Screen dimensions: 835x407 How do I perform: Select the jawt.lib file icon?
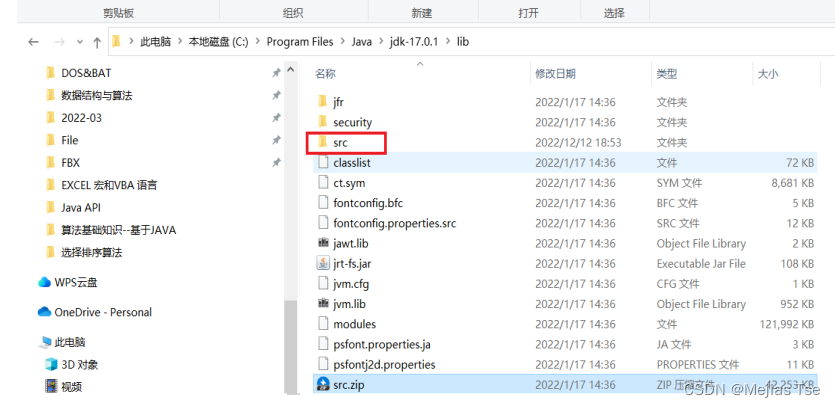[323, 243]
